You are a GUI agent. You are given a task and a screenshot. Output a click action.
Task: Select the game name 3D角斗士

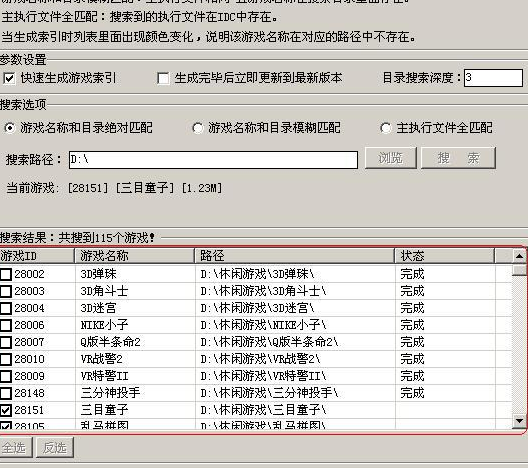pos(104,291)
